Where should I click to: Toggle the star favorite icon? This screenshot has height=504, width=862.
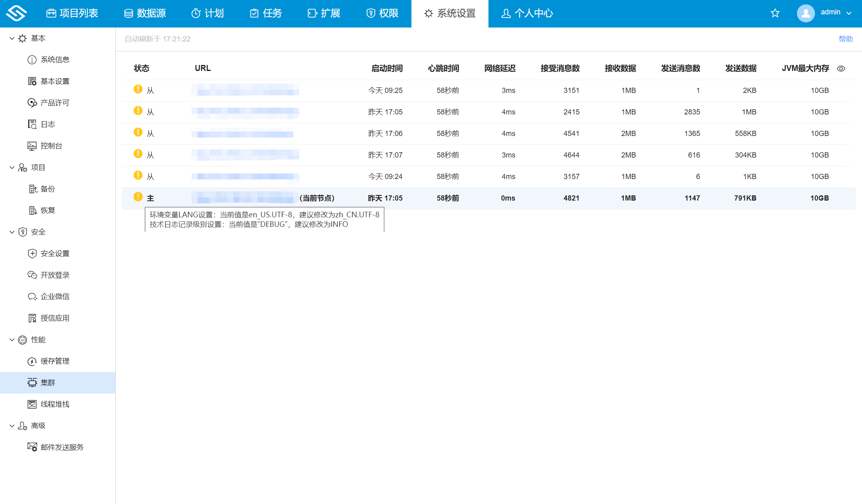click(x=775, y=13)
